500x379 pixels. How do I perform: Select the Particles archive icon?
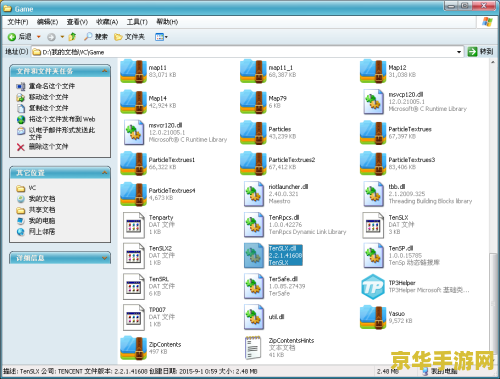coord(253,132)
